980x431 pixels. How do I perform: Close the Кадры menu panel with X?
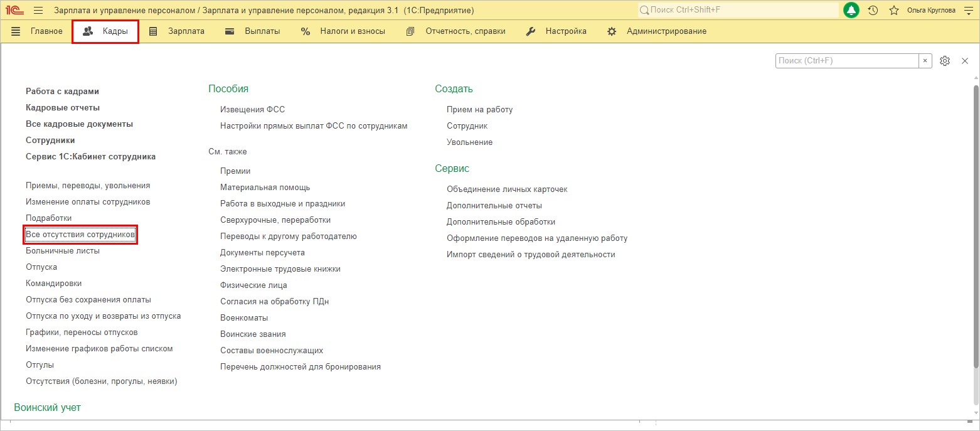965,61
